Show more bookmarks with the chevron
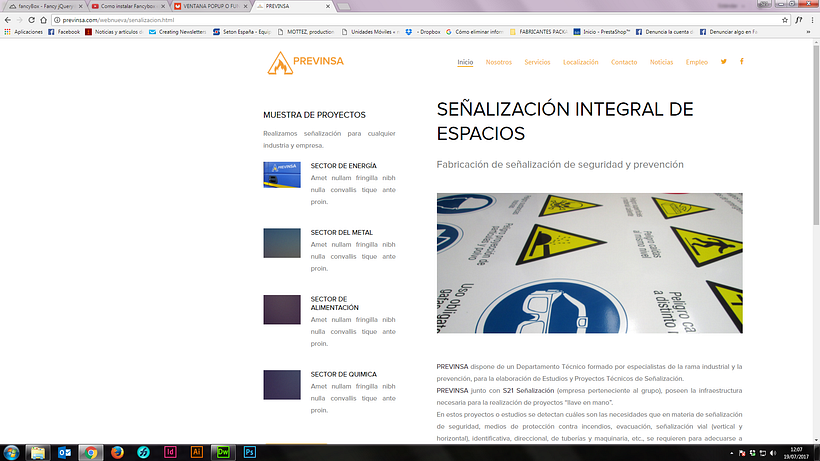820x461 pixels. click(808, 32)
